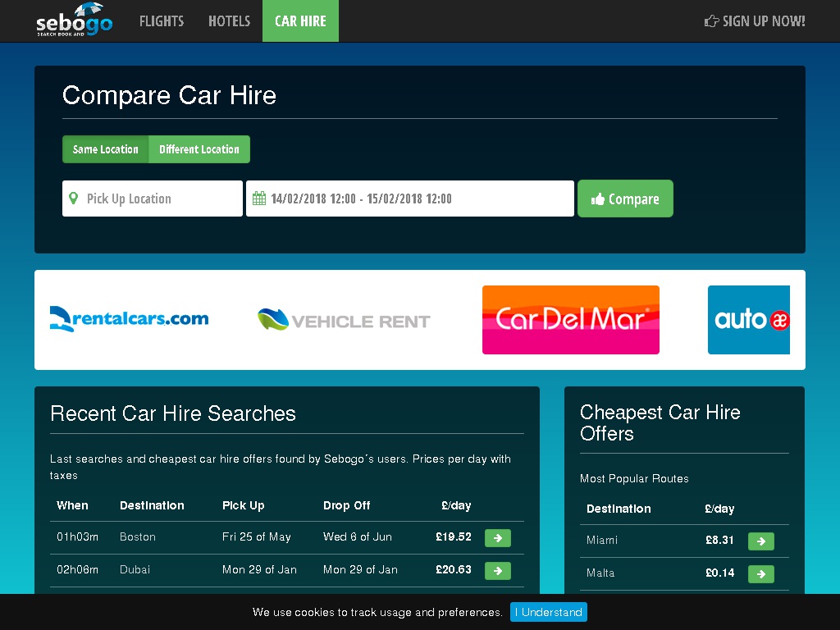Screen dimensions: 840x630
Task: Open the Car Hire tab
Action: coord(300,21)
